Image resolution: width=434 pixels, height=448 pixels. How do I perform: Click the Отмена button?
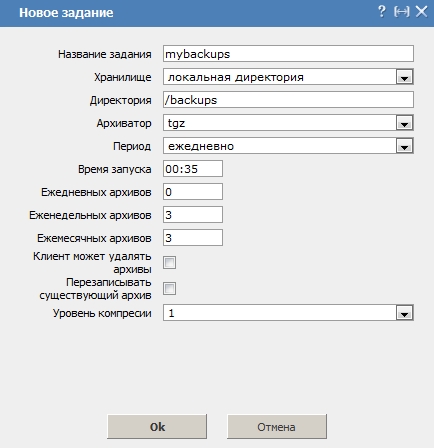(x=277, y=427)
